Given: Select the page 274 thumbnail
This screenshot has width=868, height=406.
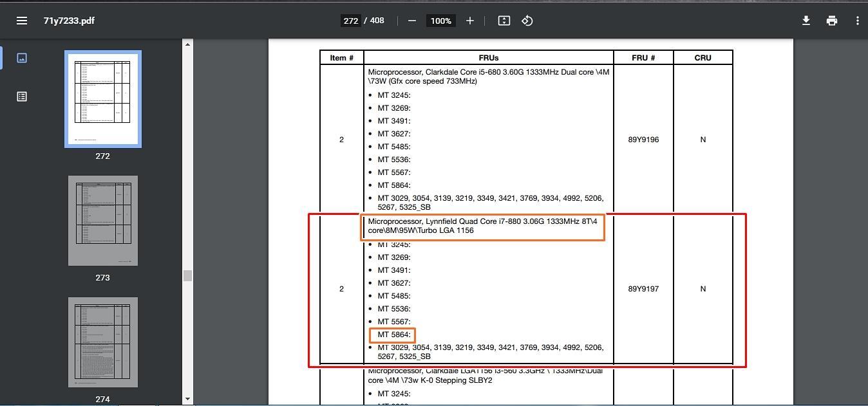Looking at the screenshot, I should (103, 342).
